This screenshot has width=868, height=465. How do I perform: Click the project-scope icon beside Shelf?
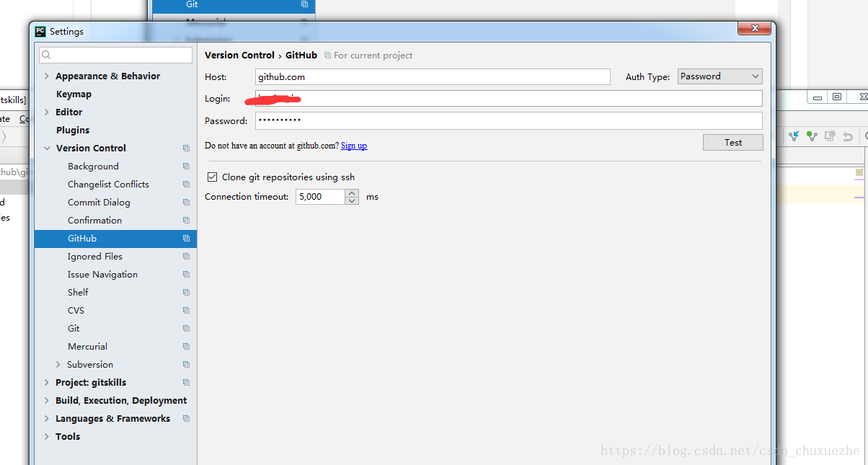186,292
